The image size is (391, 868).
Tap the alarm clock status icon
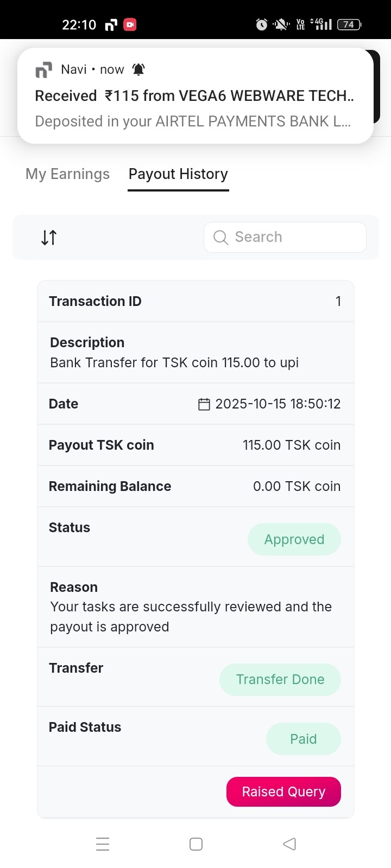pos(262,24)
